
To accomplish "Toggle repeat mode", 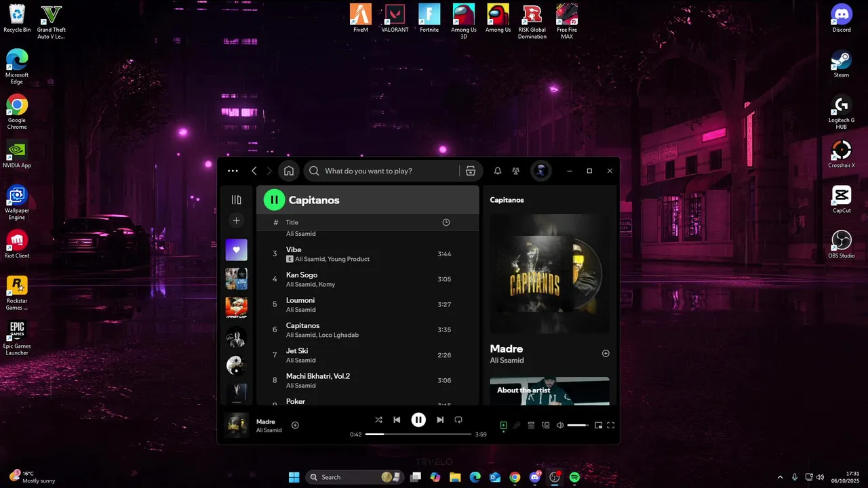I will coord(458,420).
